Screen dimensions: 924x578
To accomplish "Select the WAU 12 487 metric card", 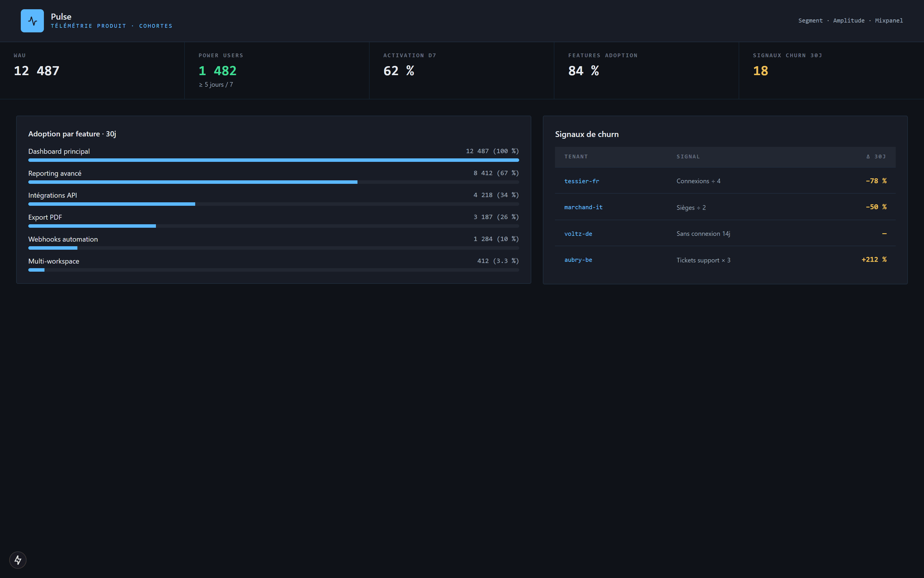I will click(92, 70).
